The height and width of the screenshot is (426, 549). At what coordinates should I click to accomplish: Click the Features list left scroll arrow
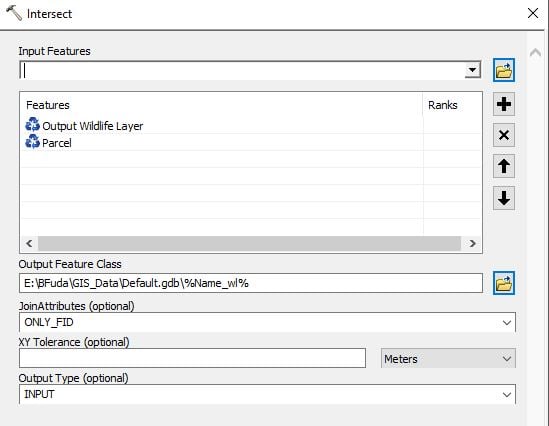tap(29, 243)
